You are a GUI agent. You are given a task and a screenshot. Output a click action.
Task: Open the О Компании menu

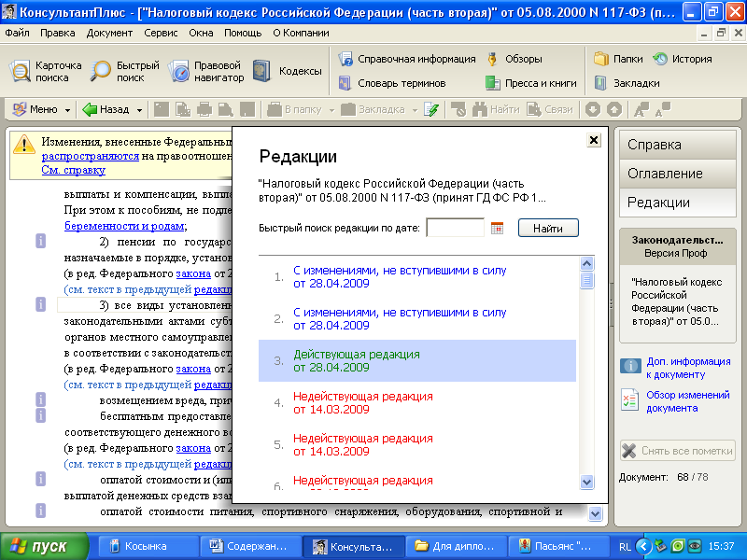click(301, 33)
